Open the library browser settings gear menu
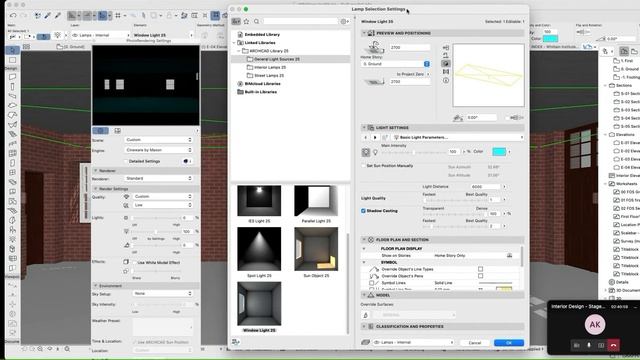The width and height of the screenshot is (640, 360). pyautogui.click(x=344, y=21)
